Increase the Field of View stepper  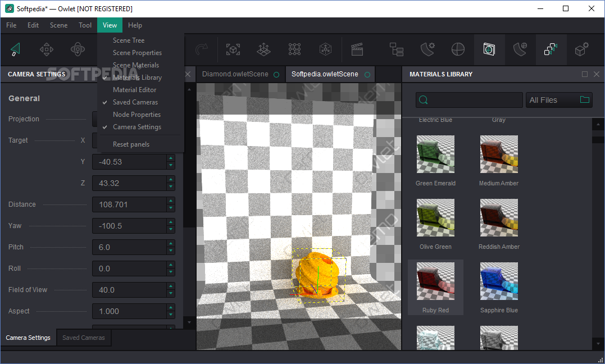pos(171,286)
